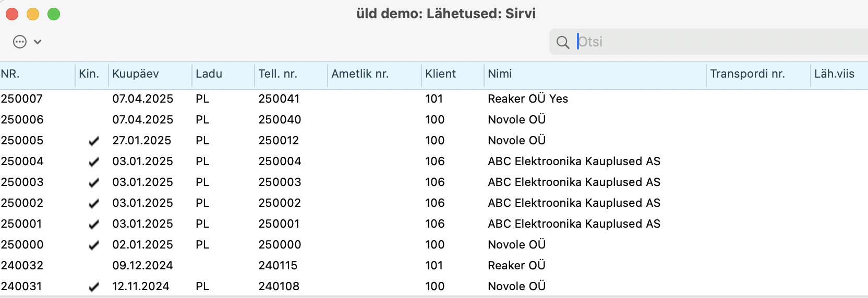
Task: Toggle Kin. checkmark for shipment 250000
Action: pyautogui.click(x=94, y=245)
